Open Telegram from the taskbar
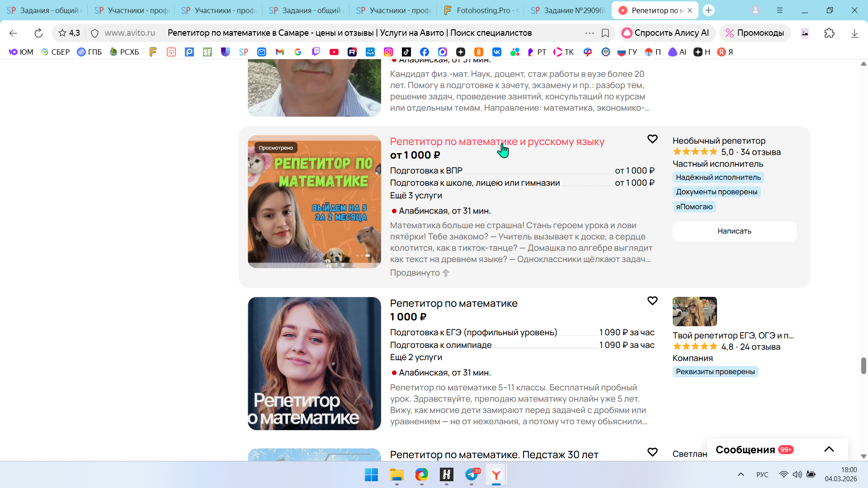The image size is (868, 488). point(472,474)
